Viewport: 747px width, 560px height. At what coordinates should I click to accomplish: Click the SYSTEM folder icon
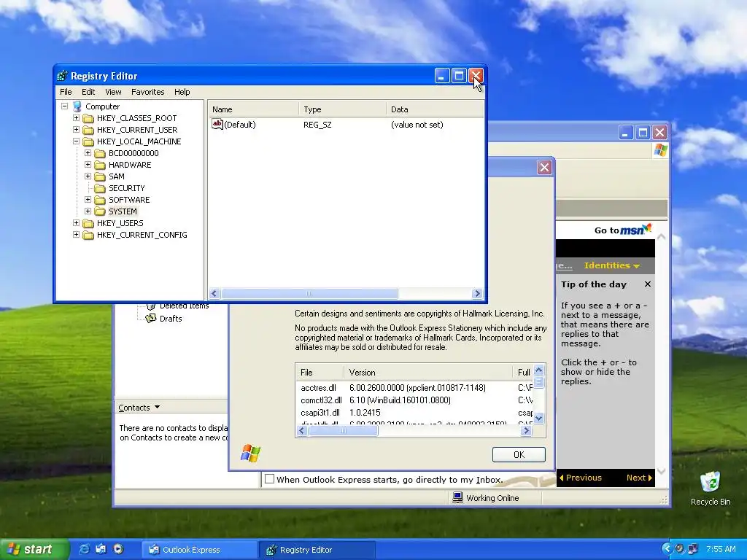(99, 211)
